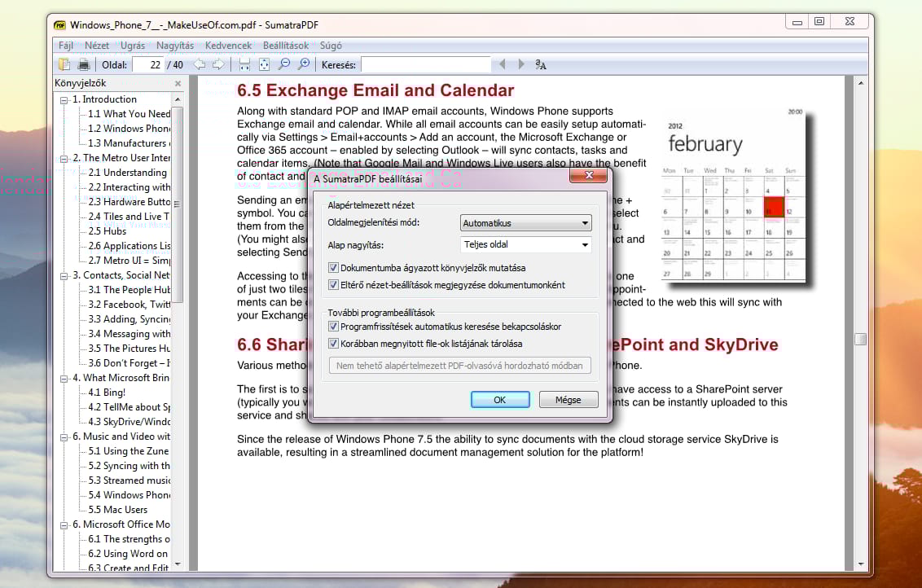Select bookmark 4.2 TellMe about
The image size is (922, 588).
130,407
